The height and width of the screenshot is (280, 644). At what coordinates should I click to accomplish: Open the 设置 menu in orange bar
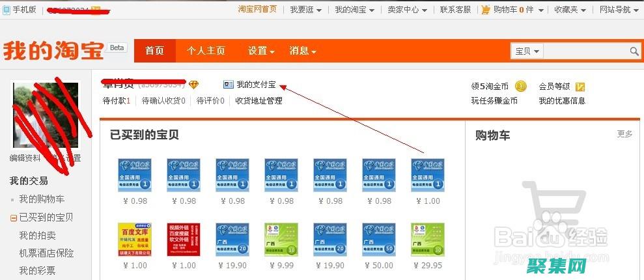pos(261,51)
